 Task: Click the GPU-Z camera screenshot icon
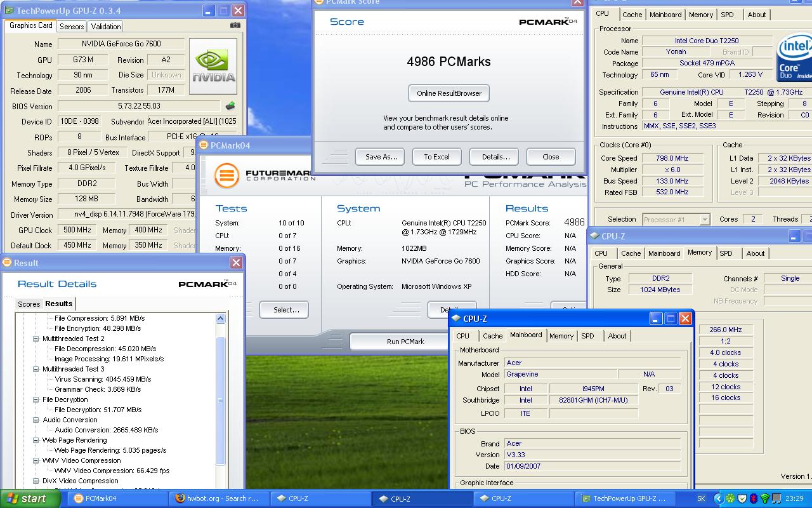(235, 25)
